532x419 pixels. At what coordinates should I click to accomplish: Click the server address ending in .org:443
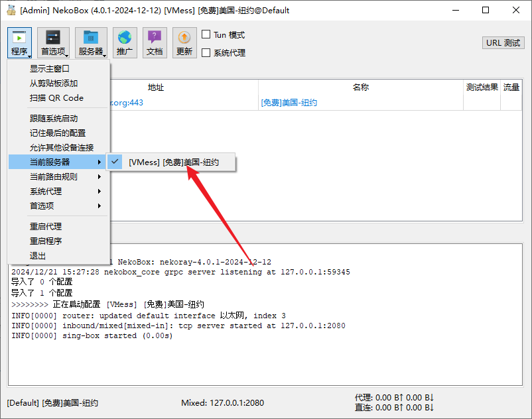click(126, 103)
